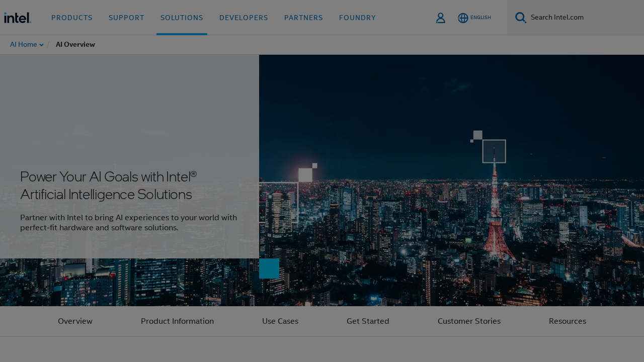Expand the SOLUTIONS navigation menu
644x362 pixels.
pos(182,17)
